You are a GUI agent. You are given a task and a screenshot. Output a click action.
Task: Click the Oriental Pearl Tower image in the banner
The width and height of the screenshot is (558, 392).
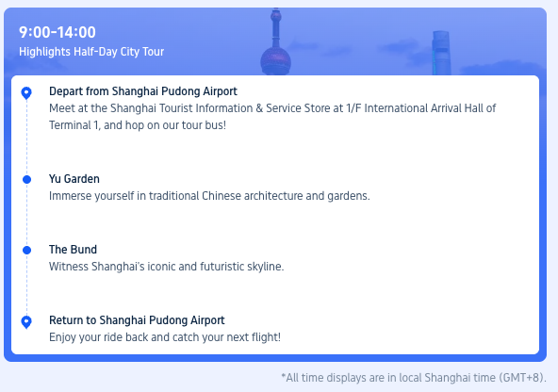tap(276, 42)
